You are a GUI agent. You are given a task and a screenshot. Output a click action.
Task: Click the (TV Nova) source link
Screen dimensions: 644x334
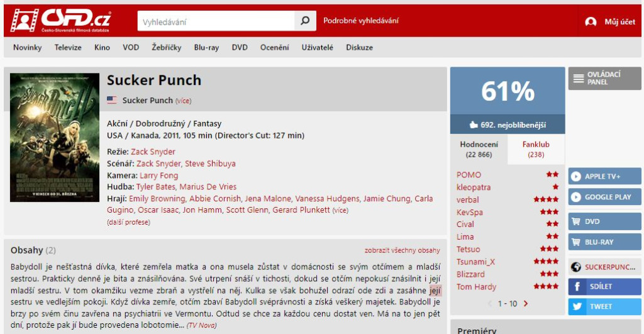201,325
